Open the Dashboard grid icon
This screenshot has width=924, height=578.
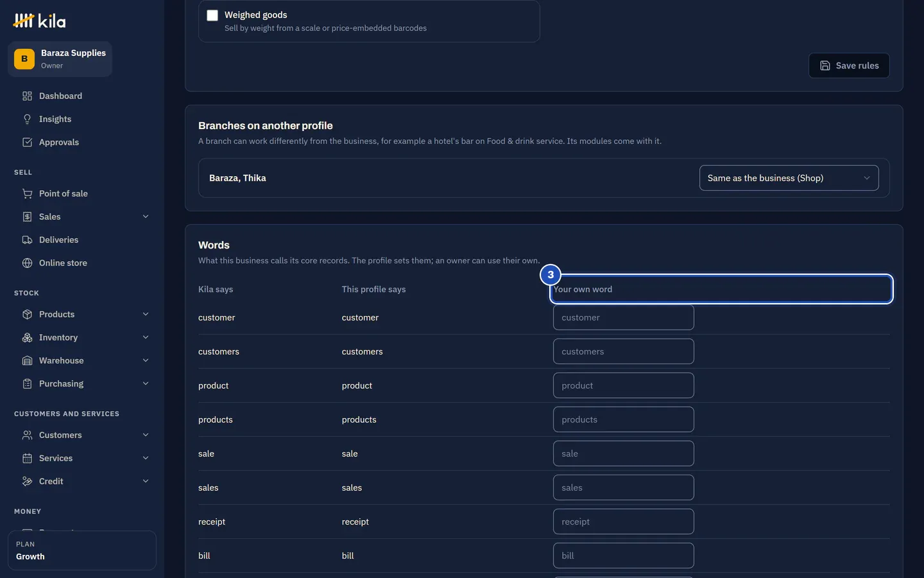tap(27, 96)
